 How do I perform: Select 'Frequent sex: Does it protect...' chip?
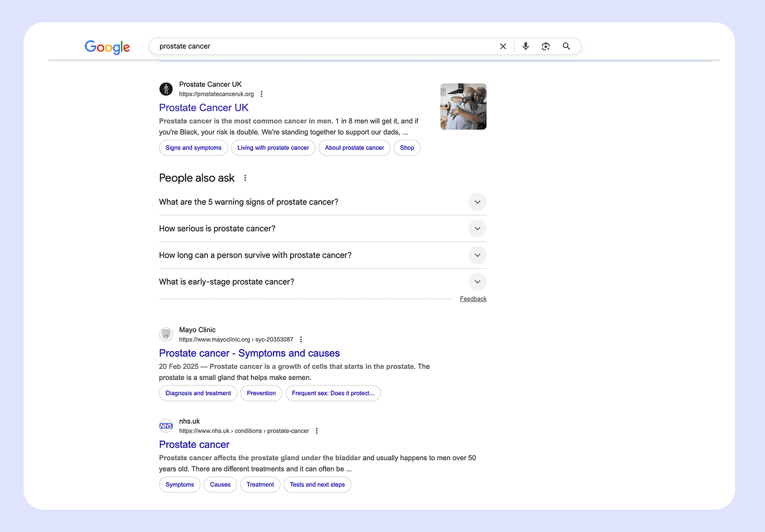pyautogui.click(x=333, y=393)
